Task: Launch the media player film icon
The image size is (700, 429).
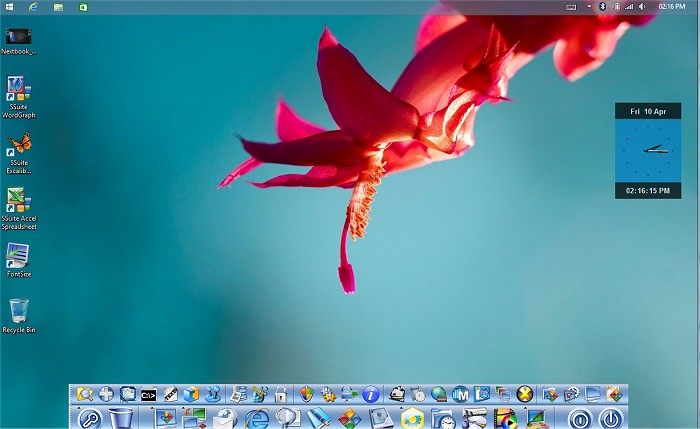Action: point(505,419)
